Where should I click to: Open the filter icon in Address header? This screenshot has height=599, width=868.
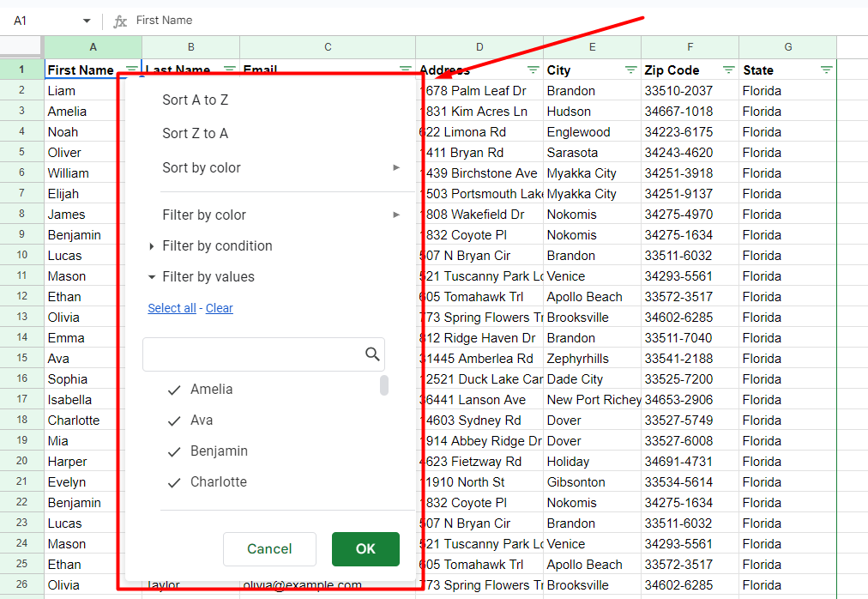(533, 70)
